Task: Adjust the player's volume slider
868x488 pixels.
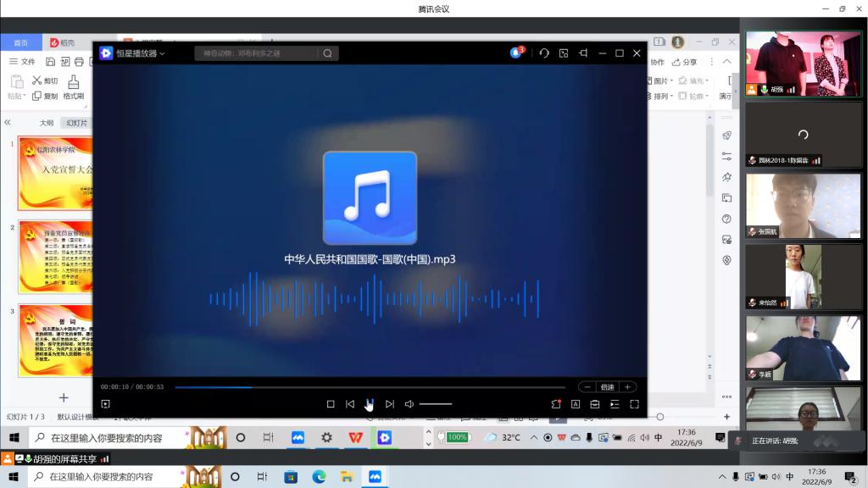Action: [436, 404]
